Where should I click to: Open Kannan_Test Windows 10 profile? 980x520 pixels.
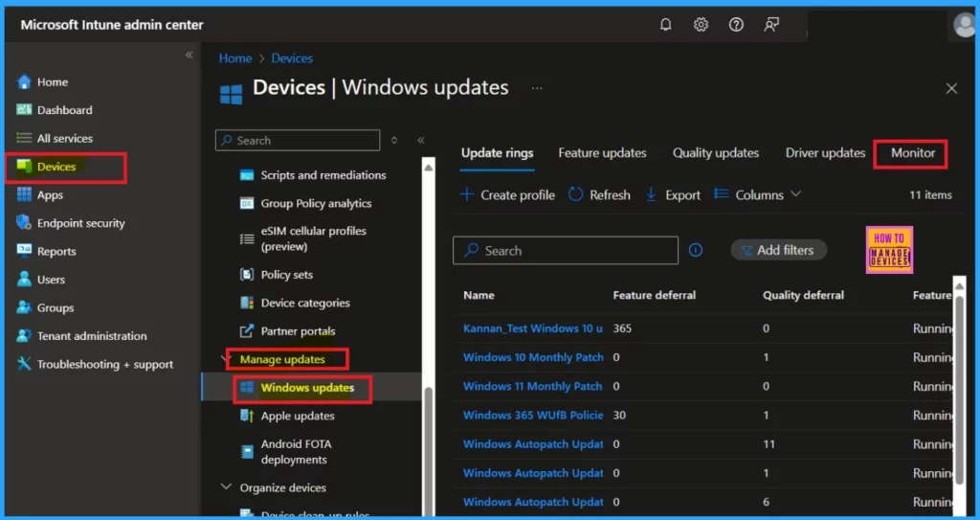point(533,328)
